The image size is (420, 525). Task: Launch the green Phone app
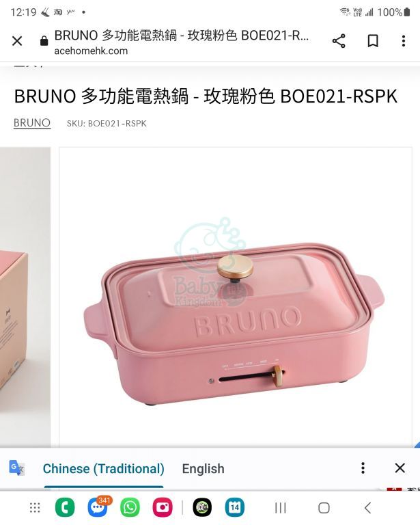click(65, 508)
